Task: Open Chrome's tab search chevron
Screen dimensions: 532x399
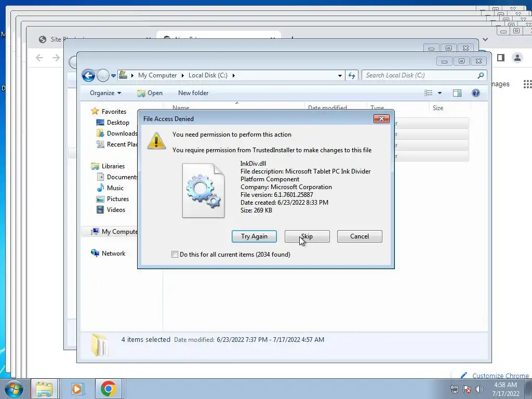Action: coord(485,39)
